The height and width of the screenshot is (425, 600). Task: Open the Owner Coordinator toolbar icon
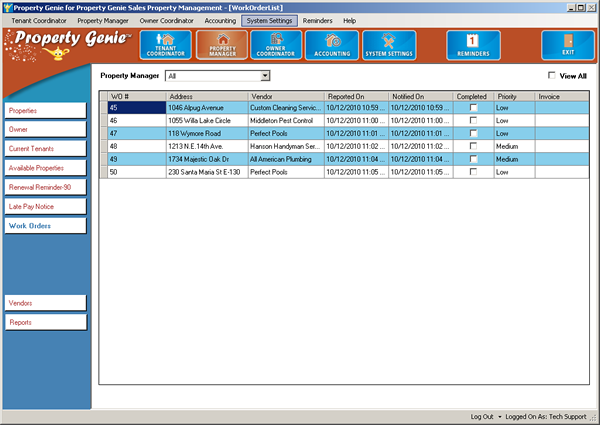(x=276, y=45)
